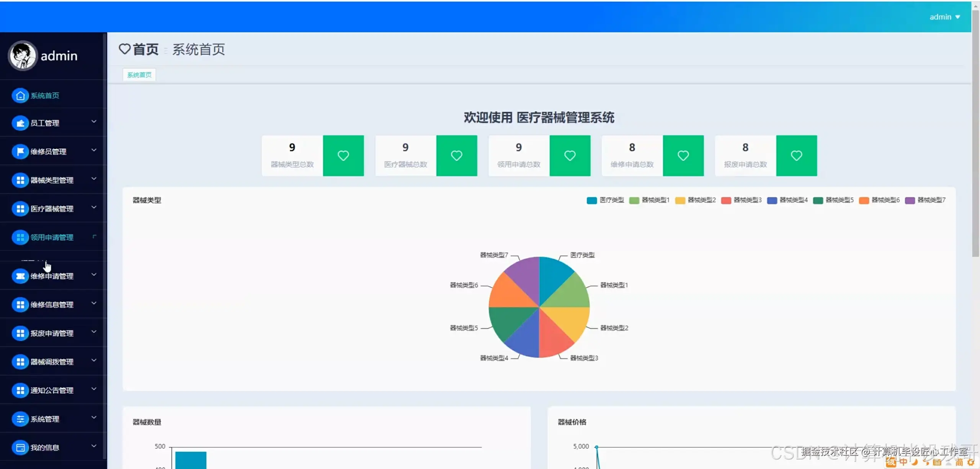Image resolution: width=980 pixels, height=469 pixels.
Task: Click the teal bar in 器械数量 chart
Action: [x=191, y=460]
